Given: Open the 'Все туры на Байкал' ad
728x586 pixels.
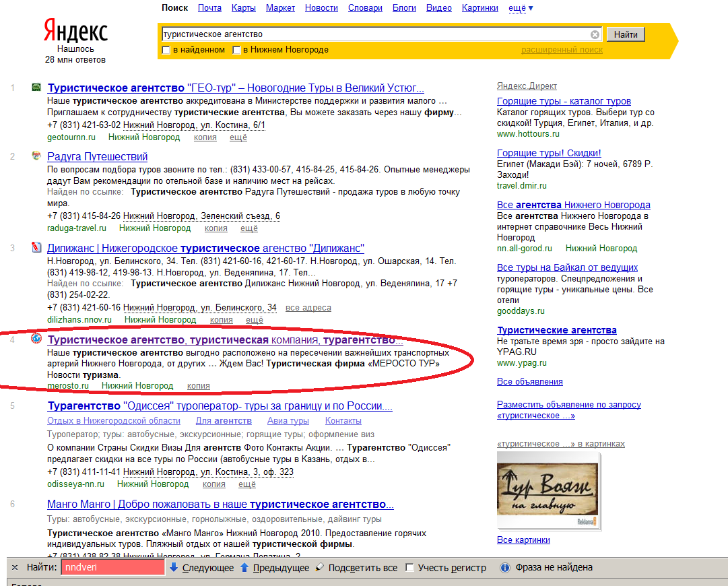Looking at the screenshot, I should coord(567,268).
